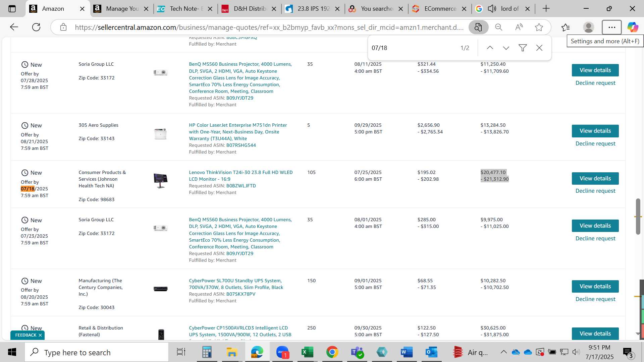View details for CyberPower CP1500AVRLCD3 request

click(595, 334)
